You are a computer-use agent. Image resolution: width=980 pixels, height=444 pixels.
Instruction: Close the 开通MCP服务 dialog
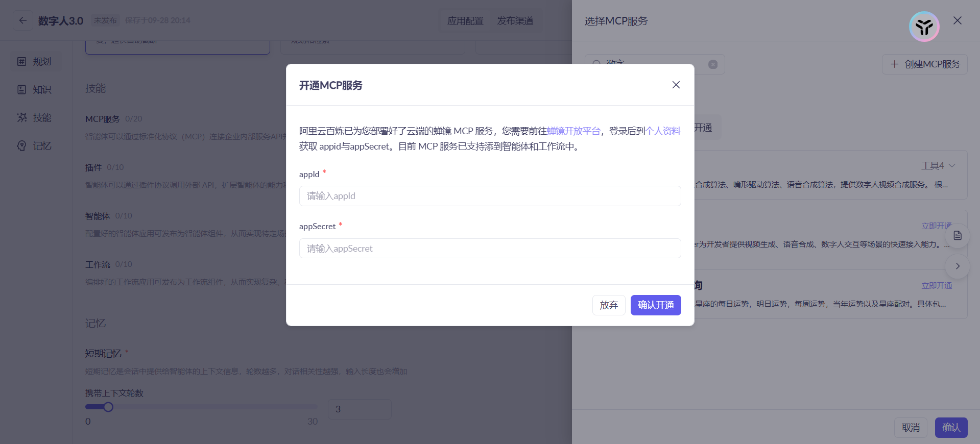(676, 85)
